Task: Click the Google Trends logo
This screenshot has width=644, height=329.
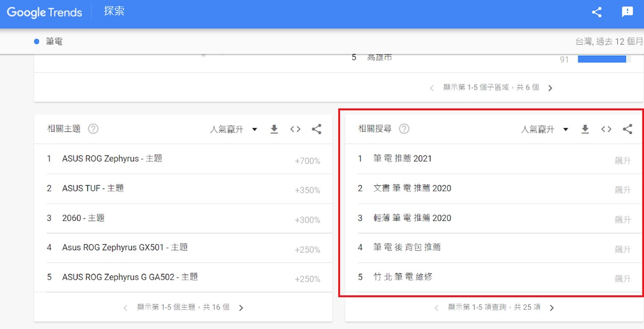Action: tap(44, 12)
